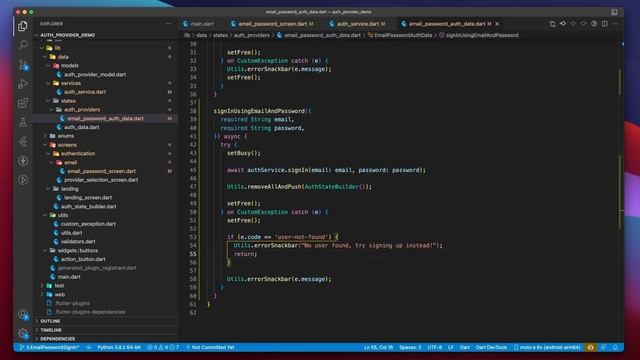Viewport: 640px width, 360px height.
Task: Expand the enums folder
Action: pyautogui.click(x=65, y=136)
